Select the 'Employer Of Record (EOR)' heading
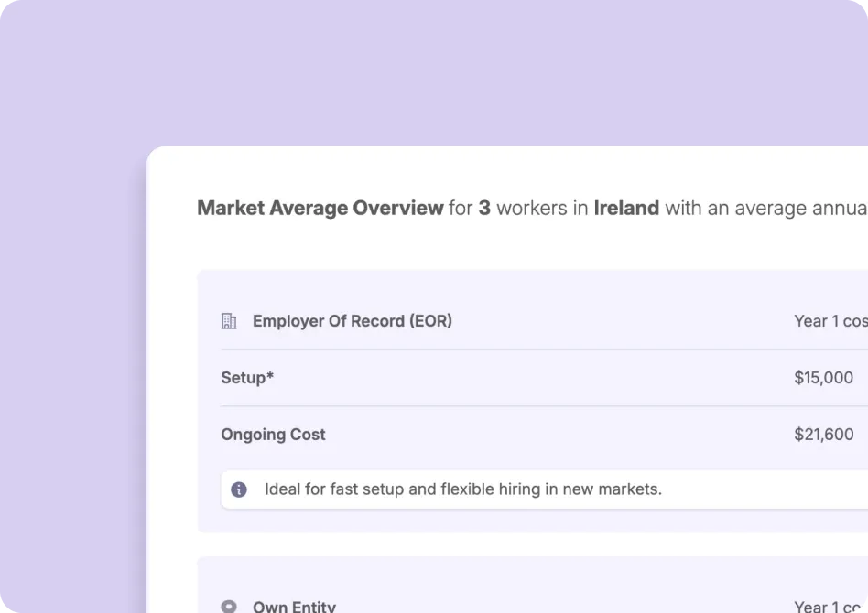The height and width of the screenshot is (613, 868). tap(353, 321)
